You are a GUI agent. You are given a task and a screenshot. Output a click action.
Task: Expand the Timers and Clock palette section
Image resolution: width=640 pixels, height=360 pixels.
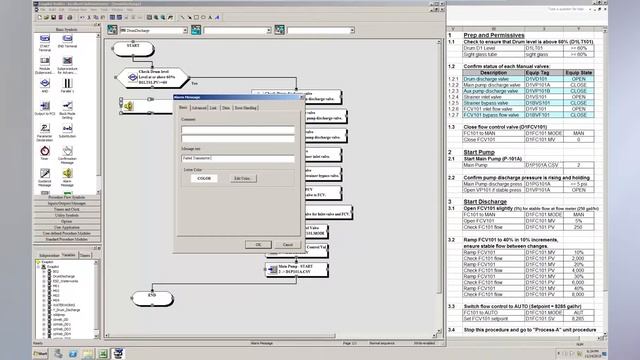[67, 209]
